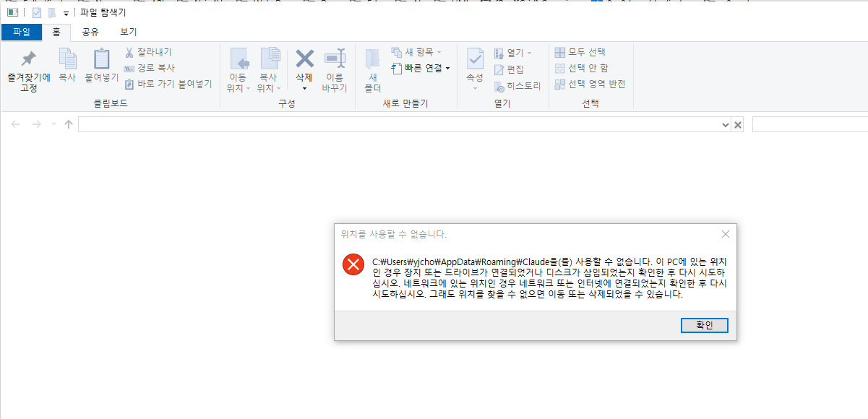Click the Back navigation arrow

pyautogui.click(x=16, y=124)
